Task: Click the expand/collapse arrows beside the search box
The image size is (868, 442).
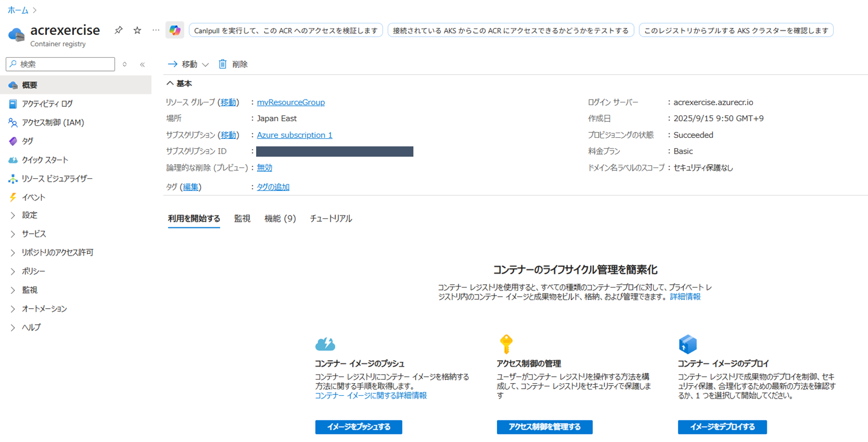Action: coord(125,64)
